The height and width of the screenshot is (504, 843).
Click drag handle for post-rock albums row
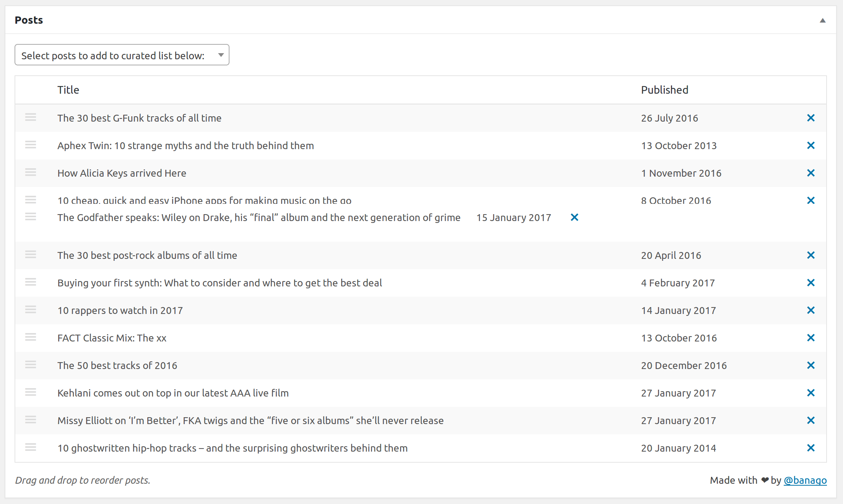[31, 254]
